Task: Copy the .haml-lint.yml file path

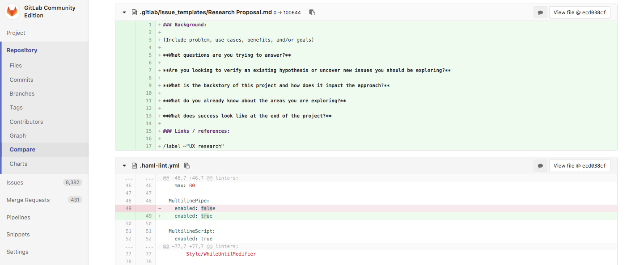Action: pyautogui.click(x=187, y=166)
